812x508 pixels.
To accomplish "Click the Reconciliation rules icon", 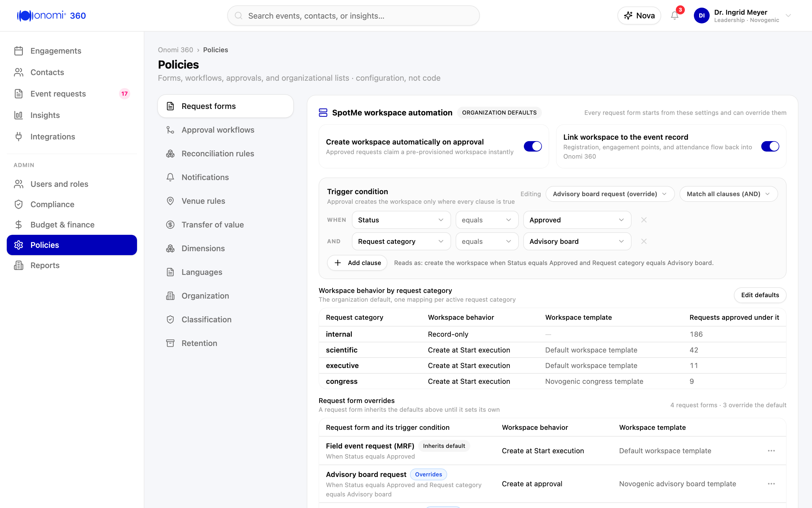I will (x=170, y=154).
